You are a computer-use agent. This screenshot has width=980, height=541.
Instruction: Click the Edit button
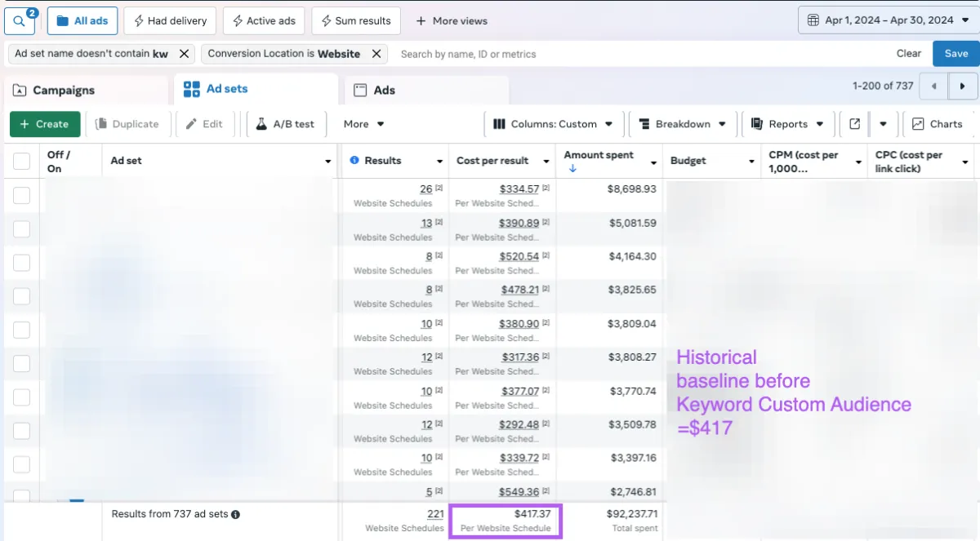click(x=204, y=124)
